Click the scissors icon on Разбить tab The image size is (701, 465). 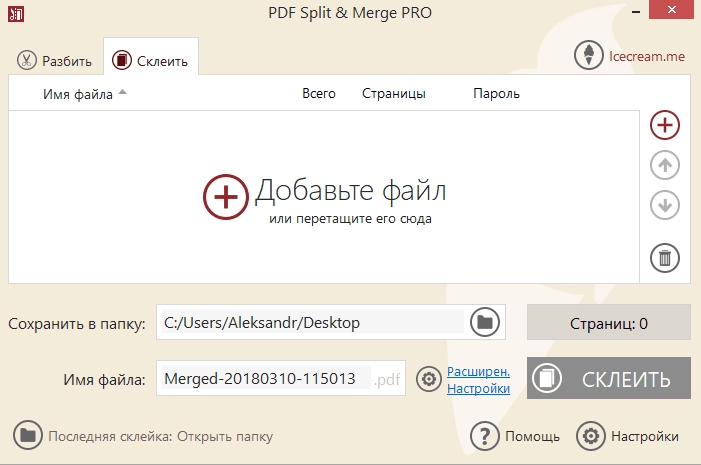(26, 60)
